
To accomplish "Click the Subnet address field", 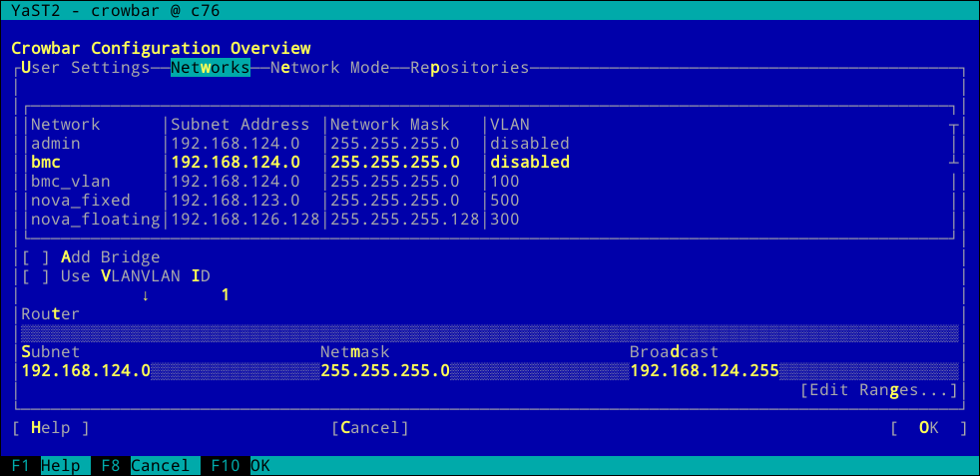I will [165, 371].
